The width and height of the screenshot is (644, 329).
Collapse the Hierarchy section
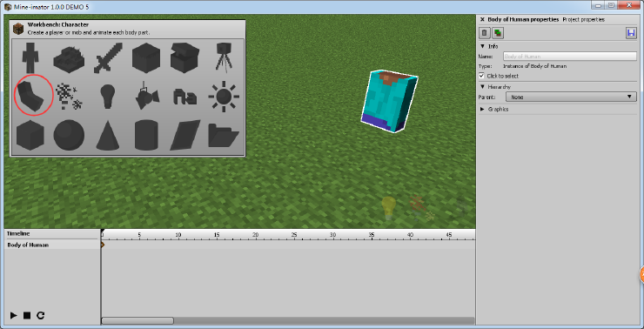495,87
